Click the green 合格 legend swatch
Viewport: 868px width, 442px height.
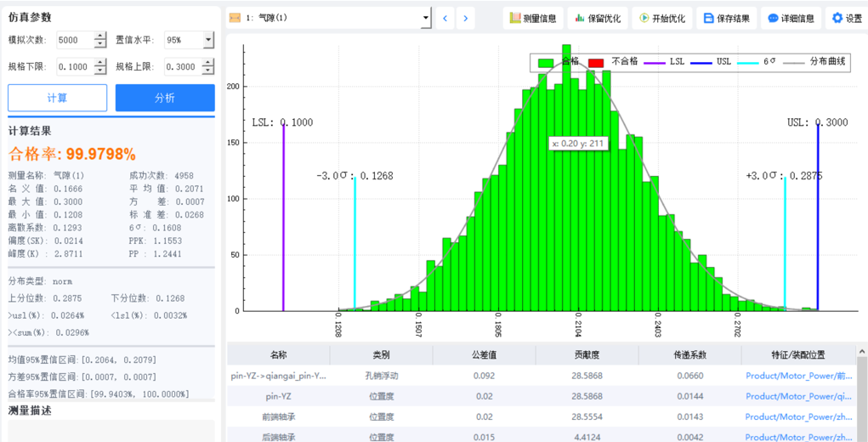point(546,62)
